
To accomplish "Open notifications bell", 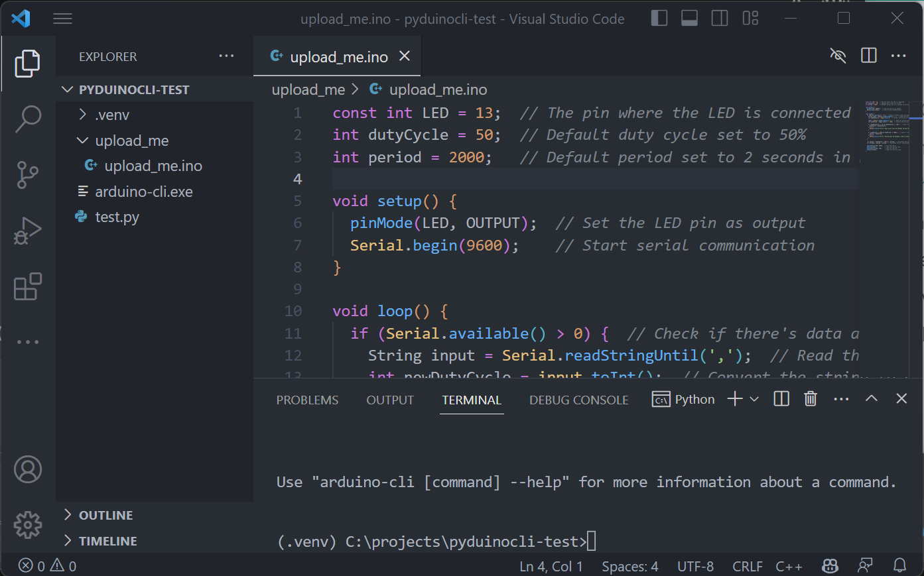I will point(899,566).
